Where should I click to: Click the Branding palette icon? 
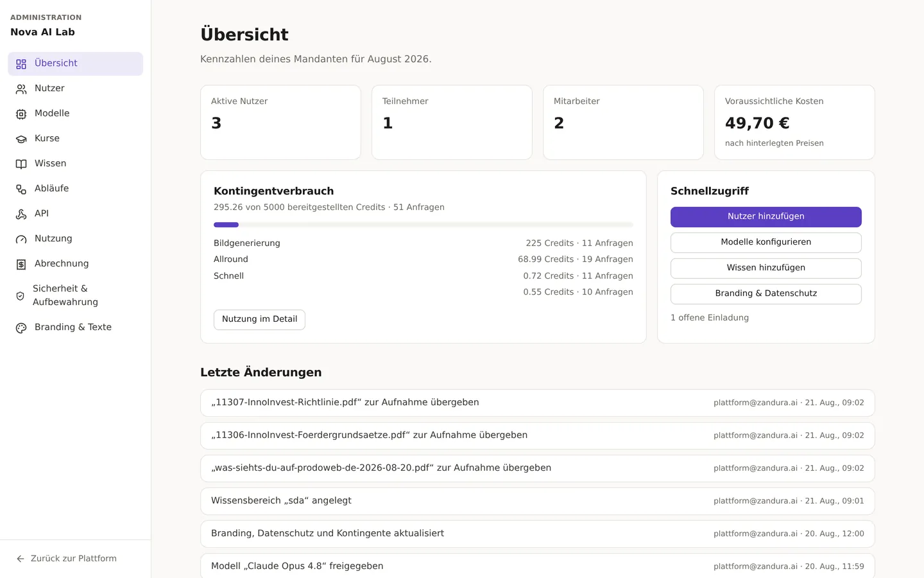point(21,328)
